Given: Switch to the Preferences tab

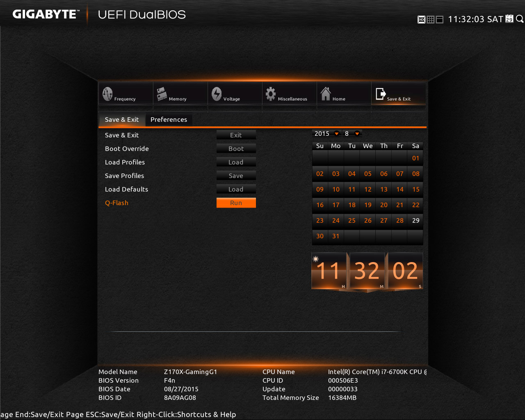Looking at the screenshot, I should [169, 119].
